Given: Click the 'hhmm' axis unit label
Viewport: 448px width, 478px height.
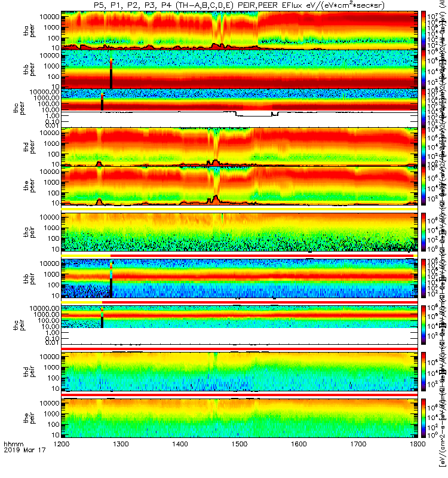Looking at the screenshot, I should (14, 444).
